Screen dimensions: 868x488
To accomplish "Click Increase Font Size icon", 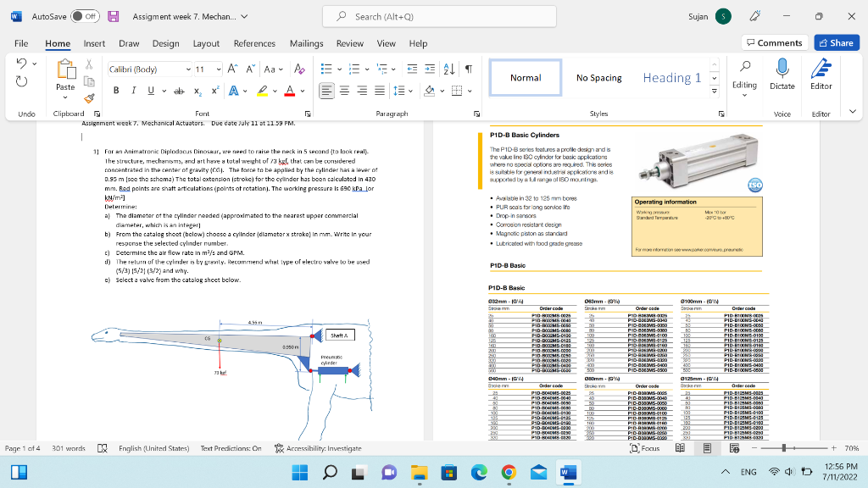I will pyautogui.click(x=232, y=69).
